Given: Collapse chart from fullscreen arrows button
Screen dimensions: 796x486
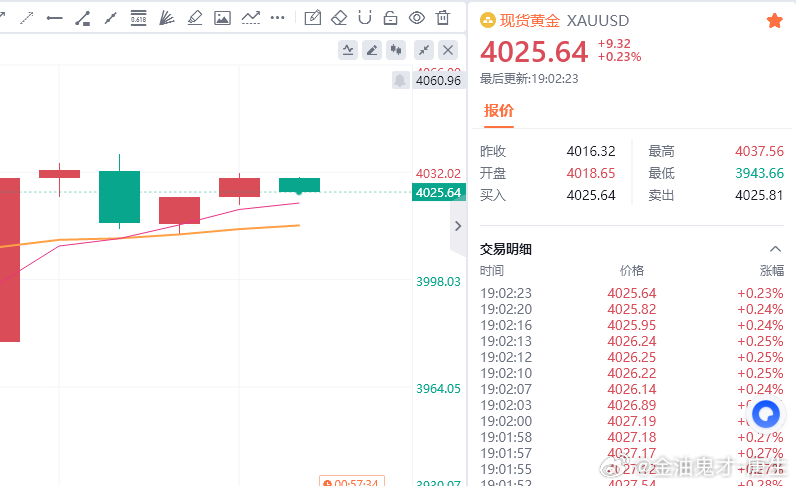Looking at the screenshot, I should pyautogui.click(x=424, y=50).
